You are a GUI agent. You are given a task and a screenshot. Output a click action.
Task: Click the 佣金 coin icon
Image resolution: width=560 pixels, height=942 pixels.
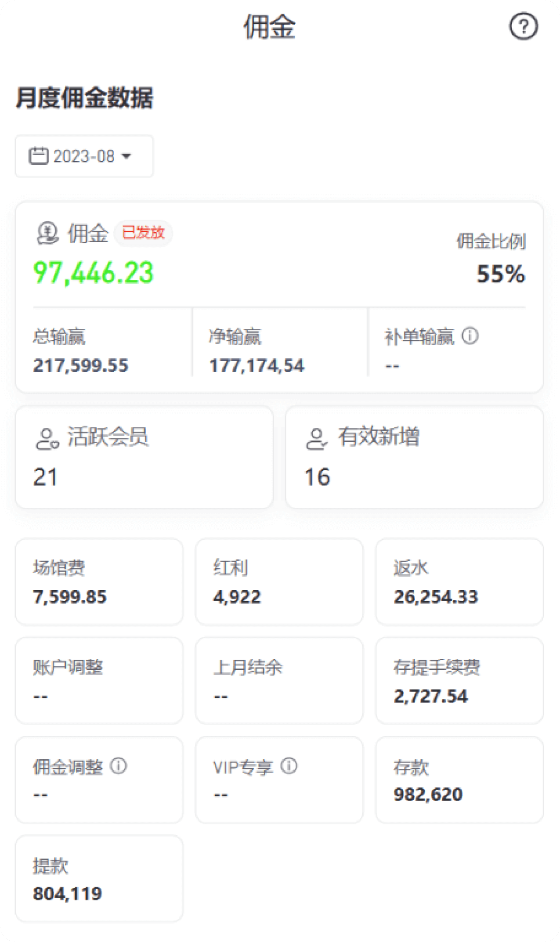pyautogui.click(x=47, y=233)
